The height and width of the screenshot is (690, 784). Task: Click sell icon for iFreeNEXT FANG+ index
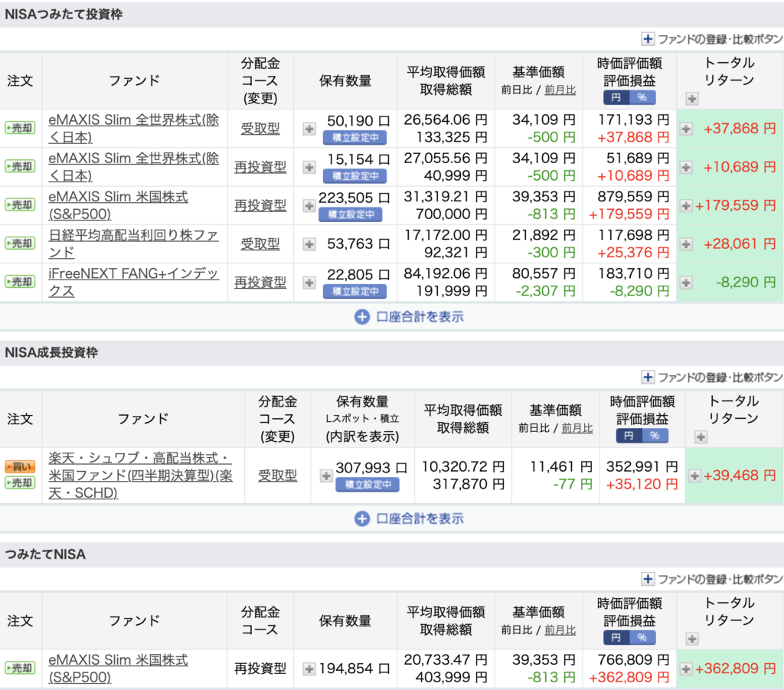coord(20,282)
